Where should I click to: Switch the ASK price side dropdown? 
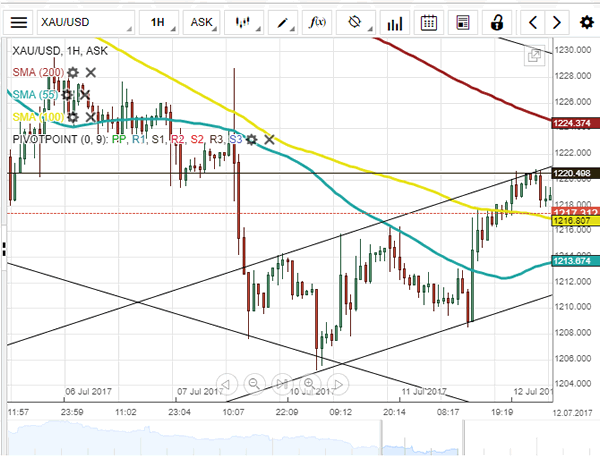(201, 23)
